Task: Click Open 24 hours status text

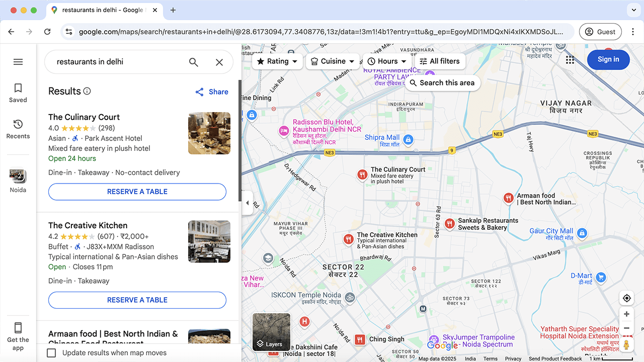Action: (x=72, y=158)
